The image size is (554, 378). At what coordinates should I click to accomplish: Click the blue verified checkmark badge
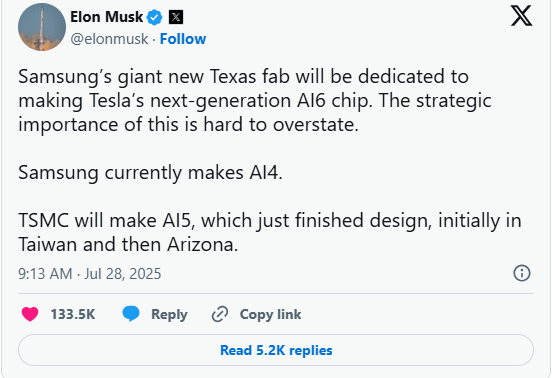click(x=154, y=17)
